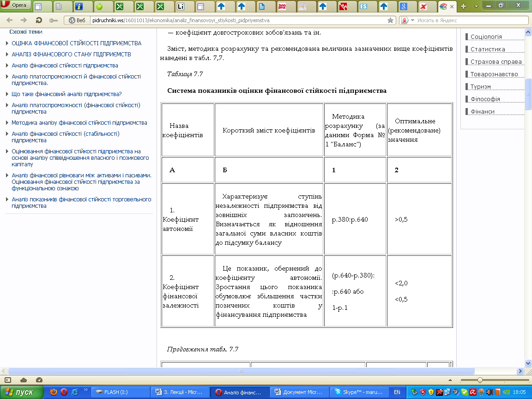Click the volume speaker tray icon
532x399 pixels.
(x=489, y=392)
